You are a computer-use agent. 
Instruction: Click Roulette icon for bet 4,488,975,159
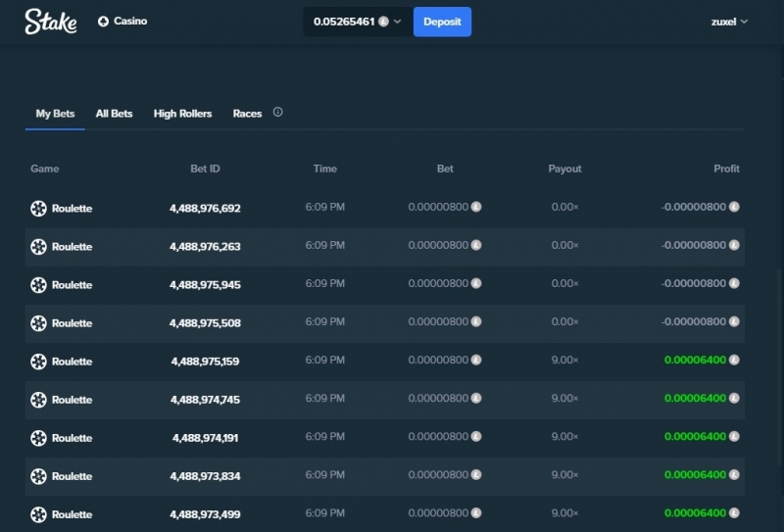coord(38,361)
